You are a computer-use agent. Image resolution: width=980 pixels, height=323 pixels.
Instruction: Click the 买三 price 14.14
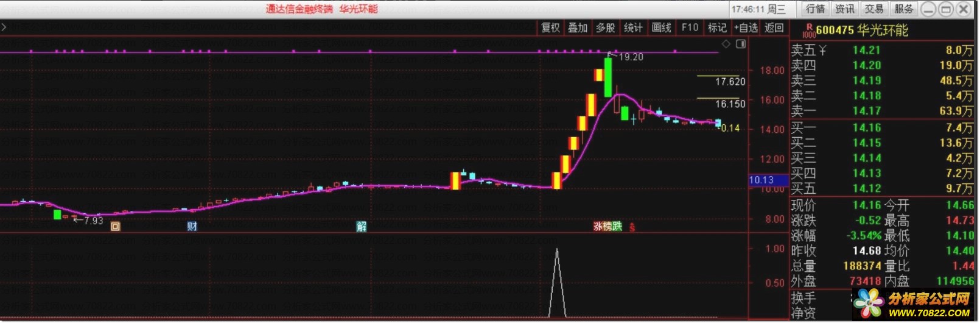pos(867,158)
